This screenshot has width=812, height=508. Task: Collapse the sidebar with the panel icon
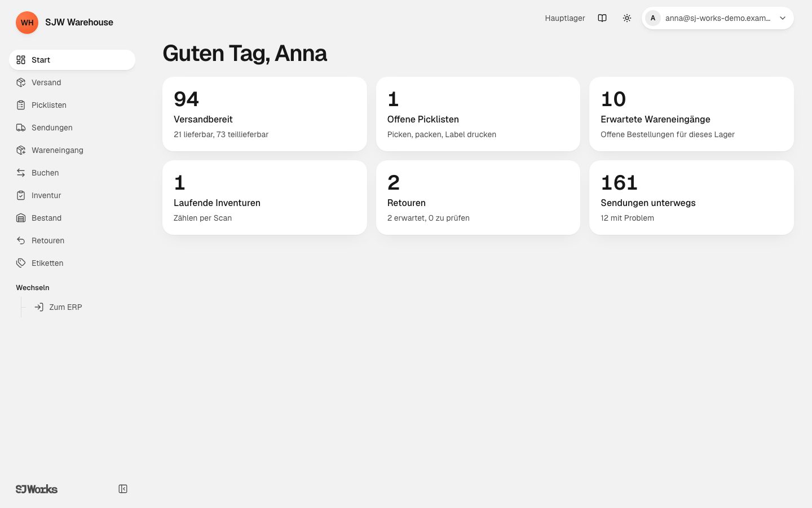coord(123,489)
